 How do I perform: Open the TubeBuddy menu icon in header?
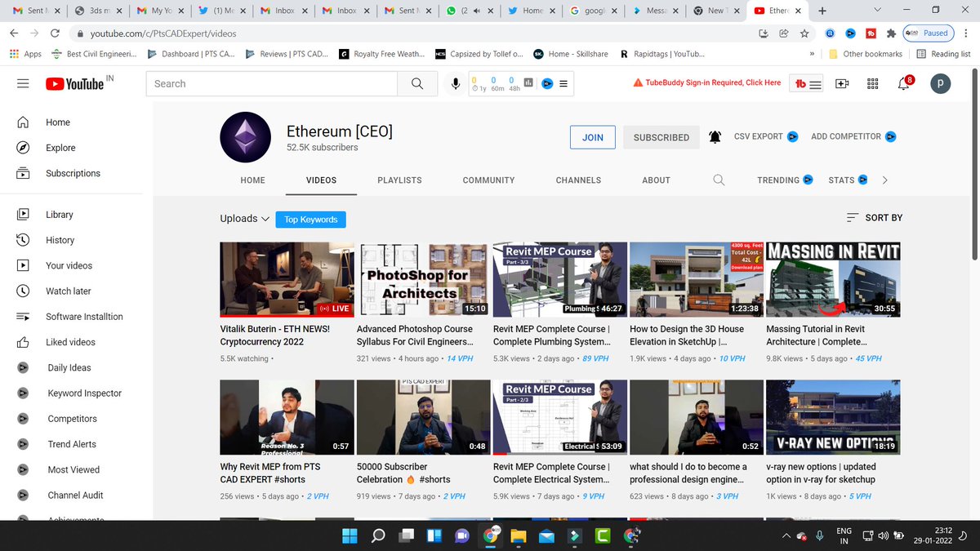pyautogui.click(x=808, y=83)
